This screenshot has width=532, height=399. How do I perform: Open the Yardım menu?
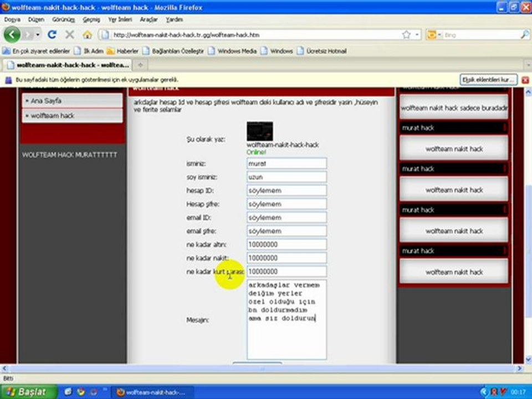174,20
